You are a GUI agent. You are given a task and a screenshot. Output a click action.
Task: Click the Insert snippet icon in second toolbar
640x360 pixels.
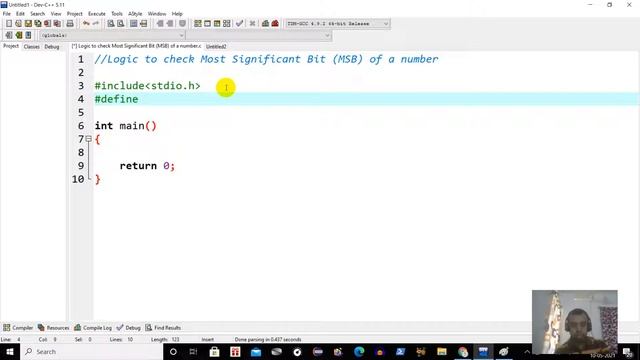click(9, 36)
